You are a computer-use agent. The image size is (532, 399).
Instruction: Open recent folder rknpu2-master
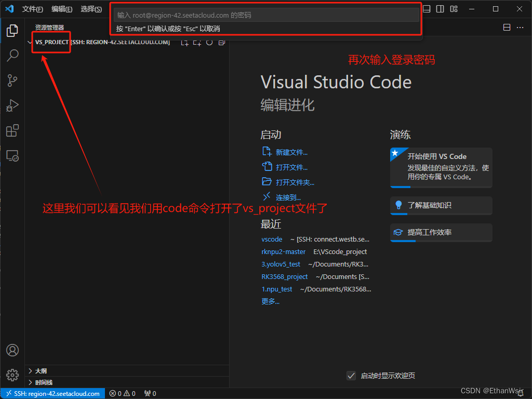tap(283, 252)
